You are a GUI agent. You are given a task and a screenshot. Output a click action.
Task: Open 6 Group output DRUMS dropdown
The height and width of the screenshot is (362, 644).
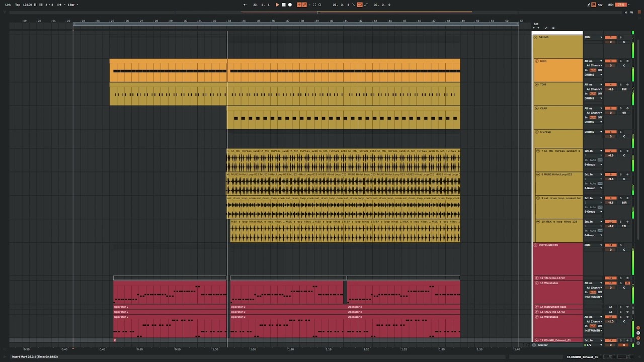pos(593,132)
